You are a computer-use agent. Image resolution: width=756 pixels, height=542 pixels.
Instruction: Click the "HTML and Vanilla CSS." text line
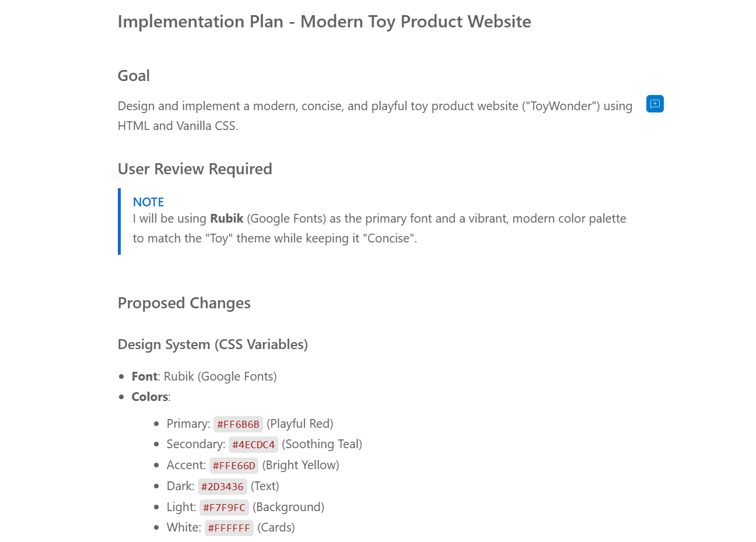(x=178, y=126)
